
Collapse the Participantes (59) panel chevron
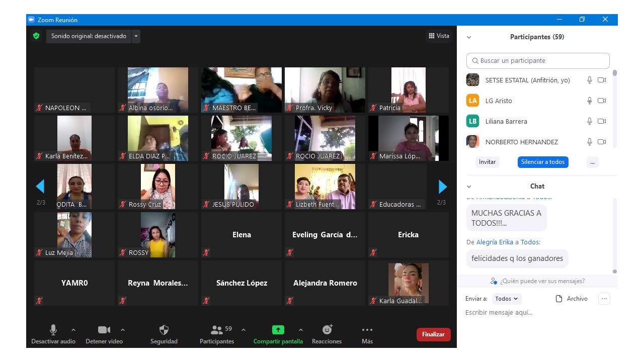pyautogui.click(x=469, y=37)
